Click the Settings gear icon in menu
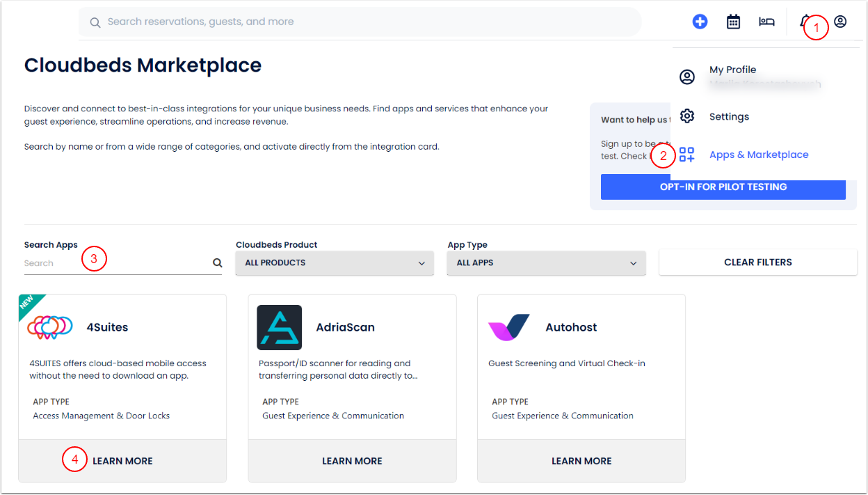 [x=687, y=117]
